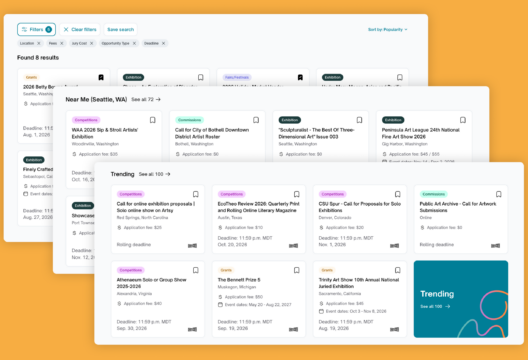
Task: Bookmark the EcoTheo Review 2026 card
Action: point(297,194)
